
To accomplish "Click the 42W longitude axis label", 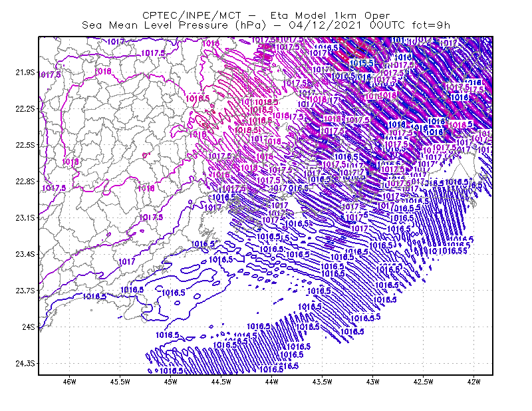I will pos(473,382).
